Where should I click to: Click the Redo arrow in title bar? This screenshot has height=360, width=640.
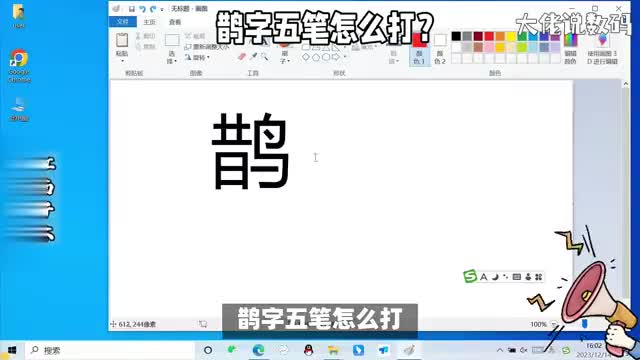tap(153, 9)
